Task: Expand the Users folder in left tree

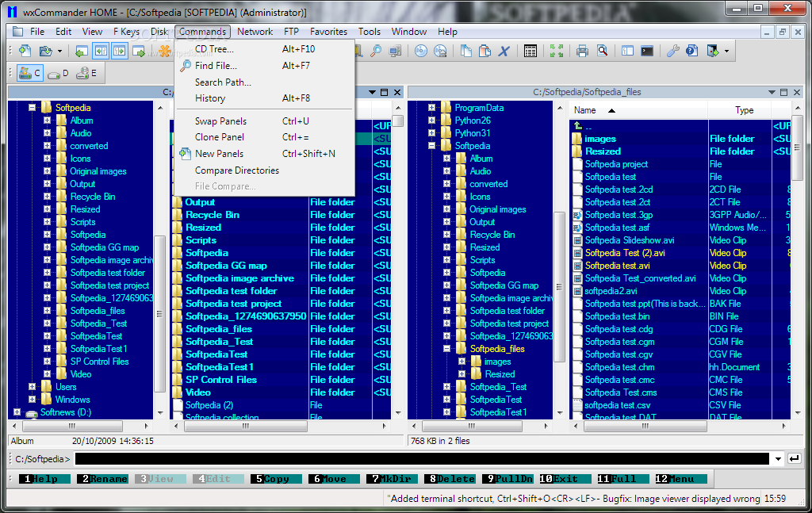Action: (32, 387)
